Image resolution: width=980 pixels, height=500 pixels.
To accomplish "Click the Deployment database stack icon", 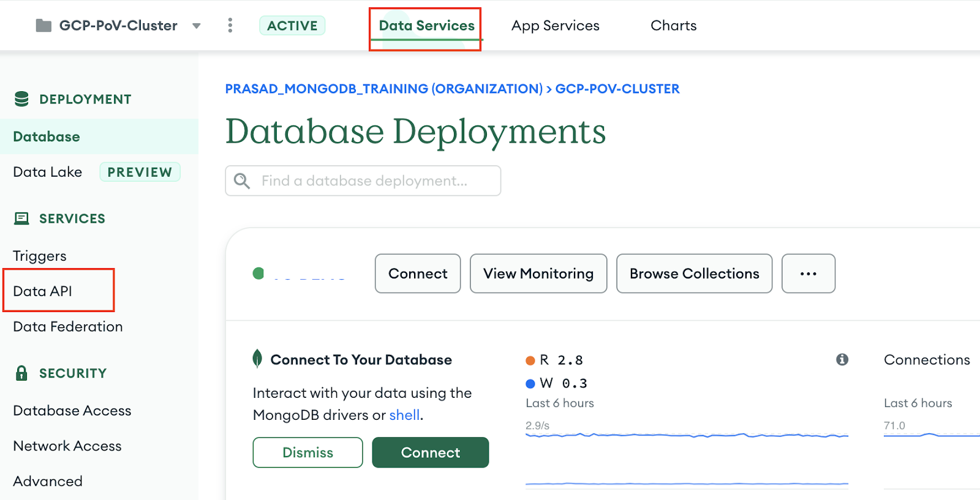I will tap(21, 99).
